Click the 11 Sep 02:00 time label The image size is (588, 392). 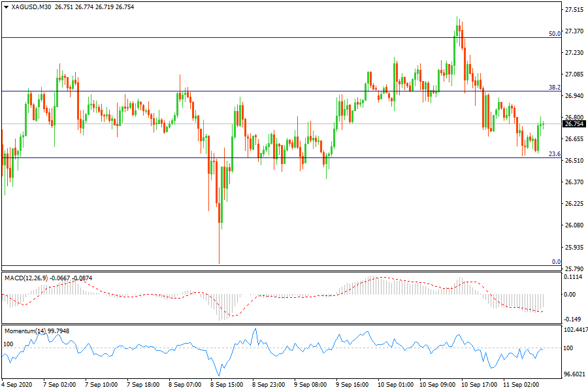(520, 385)
